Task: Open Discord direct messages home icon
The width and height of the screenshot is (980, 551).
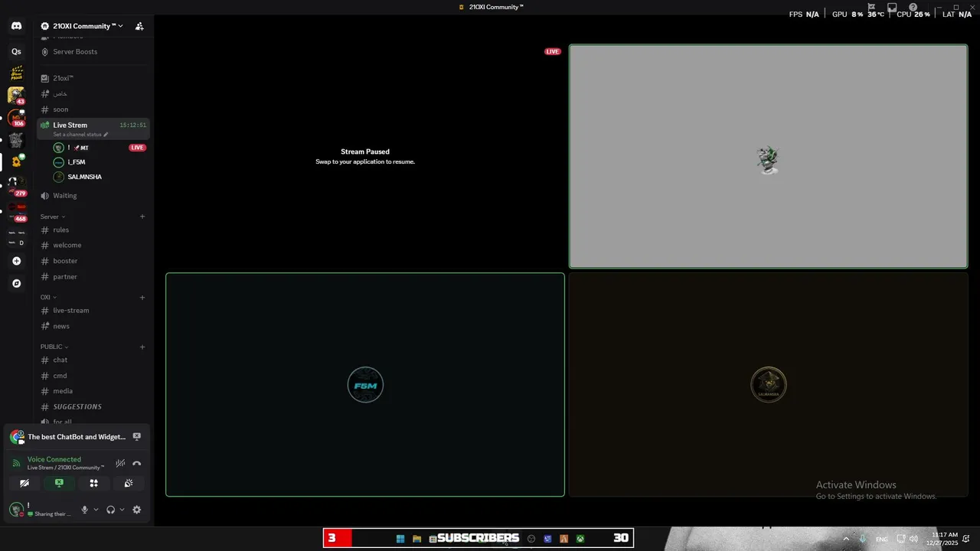Action: click(x=16, y=26)
